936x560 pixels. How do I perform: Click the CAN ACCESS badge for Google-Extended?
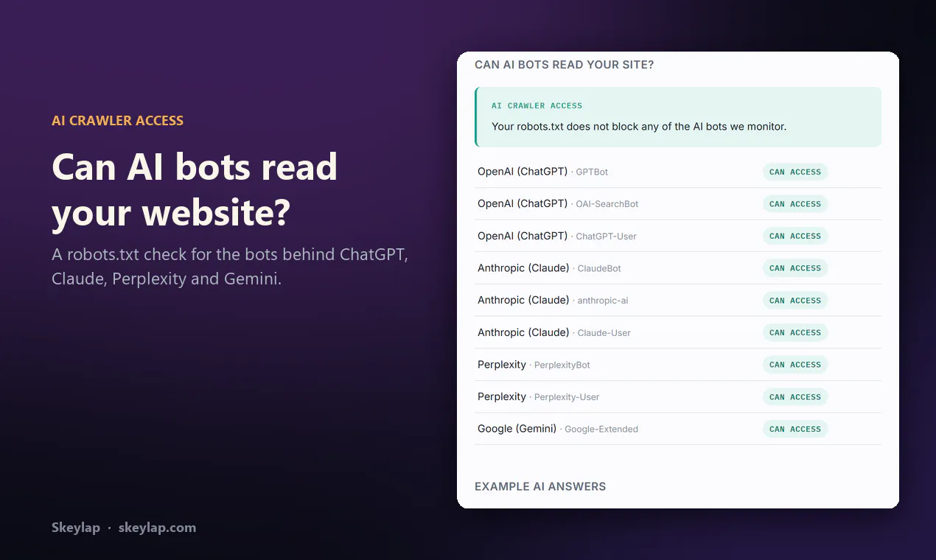[795, 429]
